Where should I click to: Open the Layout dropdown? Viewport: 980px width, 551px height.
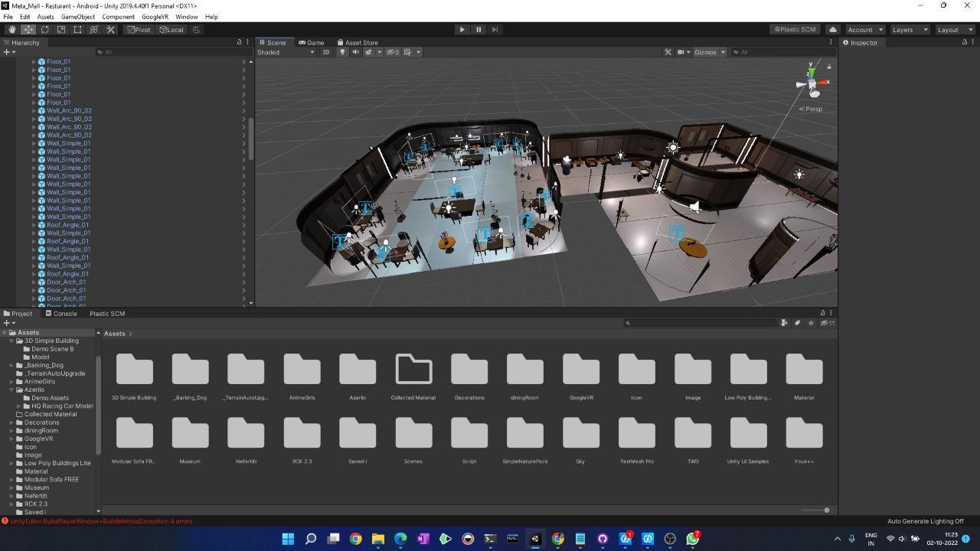(x=954, y=29)
